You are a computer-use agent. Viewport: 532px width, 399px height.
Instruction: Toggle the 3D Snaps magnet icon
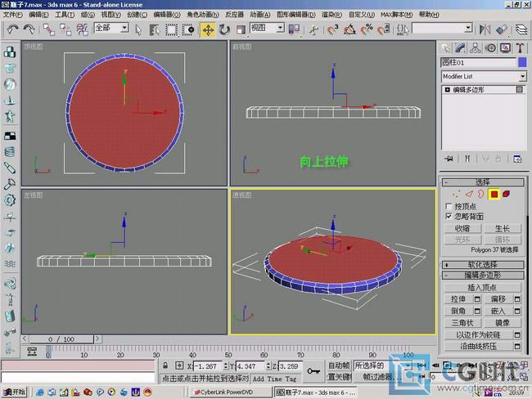332,29
